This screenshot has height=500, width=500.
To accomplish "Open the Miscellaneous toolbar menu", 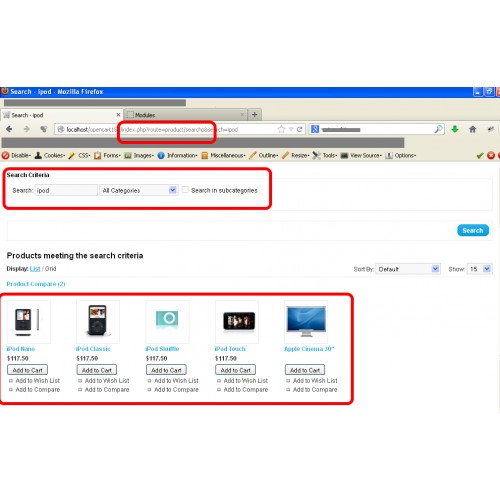I will [x=223, y=155].
